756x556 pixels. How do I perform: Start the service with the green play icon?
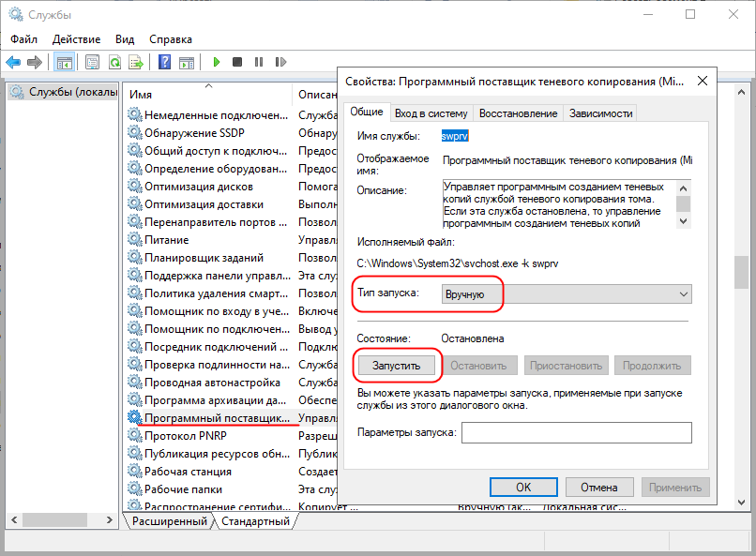click(216, 63)
